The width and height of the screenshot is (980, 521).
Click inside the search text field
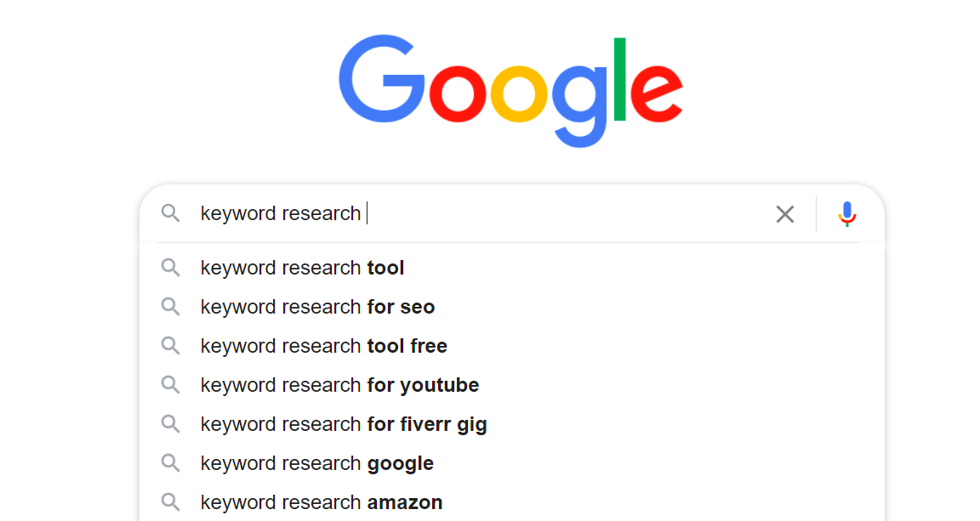point(553,213)
